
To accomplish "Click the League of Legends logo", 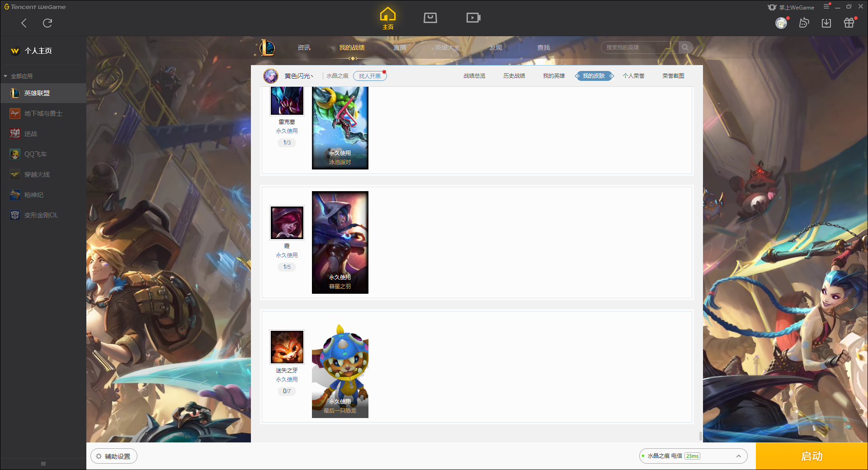I will 267,47.
